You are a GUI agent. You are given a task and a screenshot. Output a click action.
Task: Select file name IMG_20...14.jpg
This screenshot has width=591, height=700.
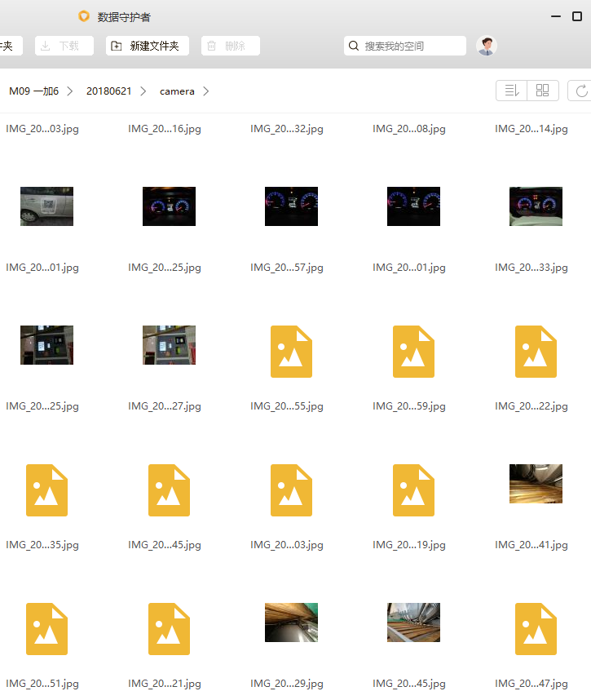pyautogui.click(x=531, y=129)
